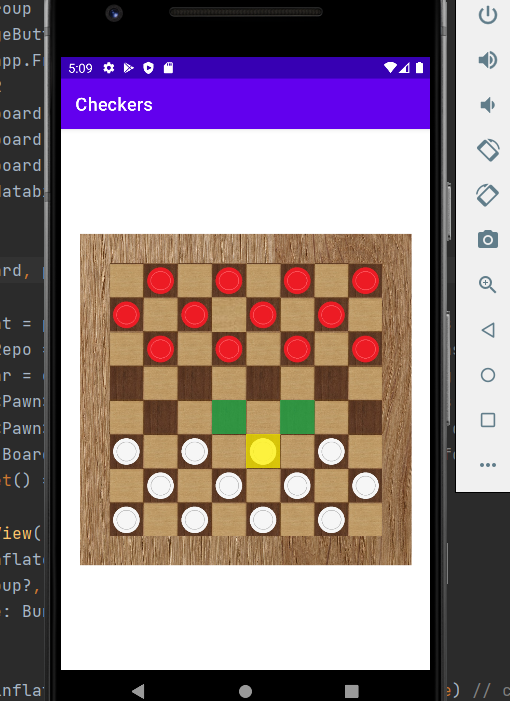Tap the SD card icon in status bar
Viewport: 510px width, 701px height.
click(169, 68)
